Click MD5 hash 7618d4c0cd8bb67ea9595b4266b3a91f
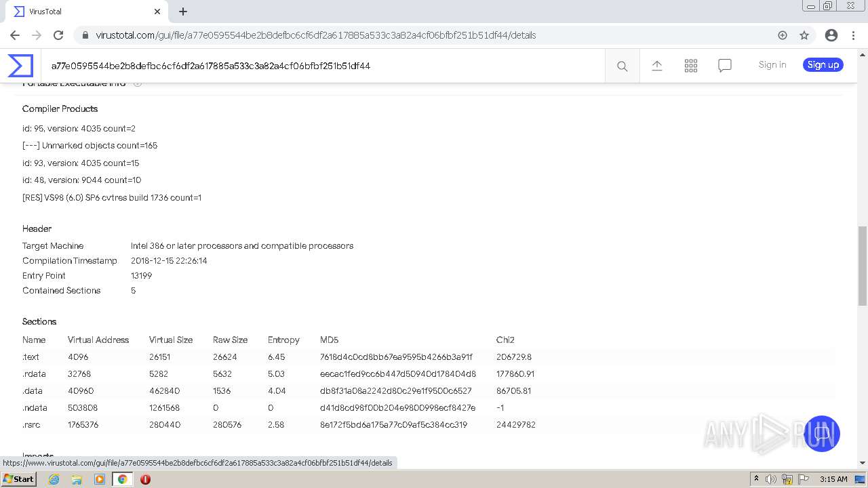 pos(396,357)
